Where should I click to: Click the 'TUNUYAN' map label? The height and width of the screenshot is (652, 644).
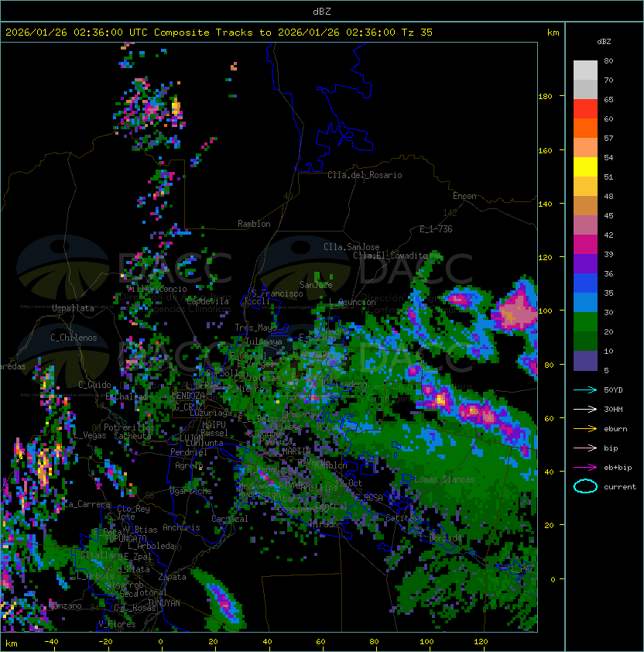(x=164, y=603)
